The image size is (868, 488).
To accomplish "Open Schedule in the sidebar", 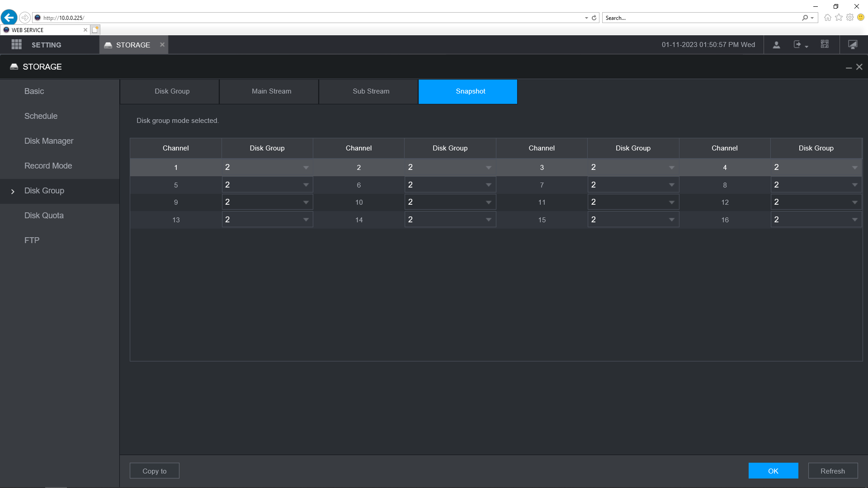I will click(60, 116).
